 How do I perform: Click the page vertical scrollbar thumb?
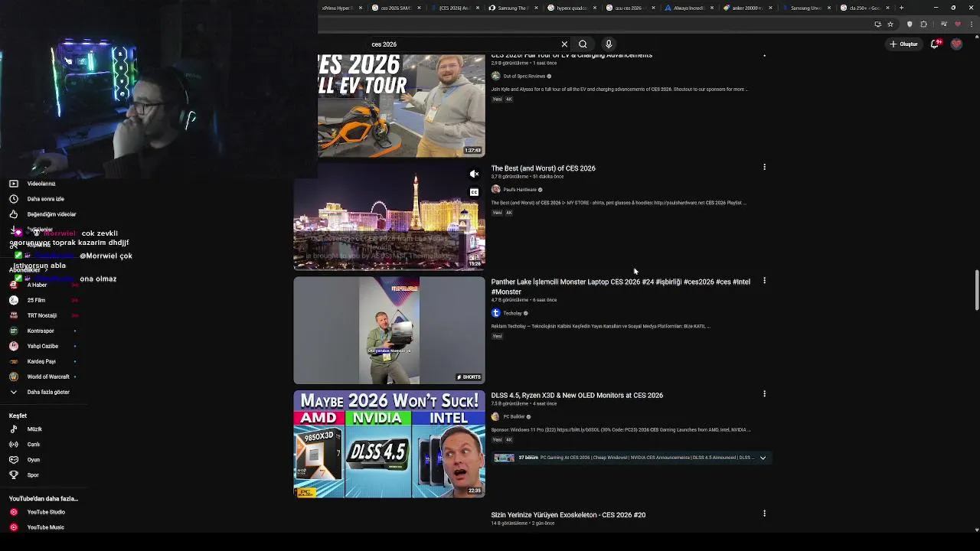pyautogui.click(x=977, y=291)
